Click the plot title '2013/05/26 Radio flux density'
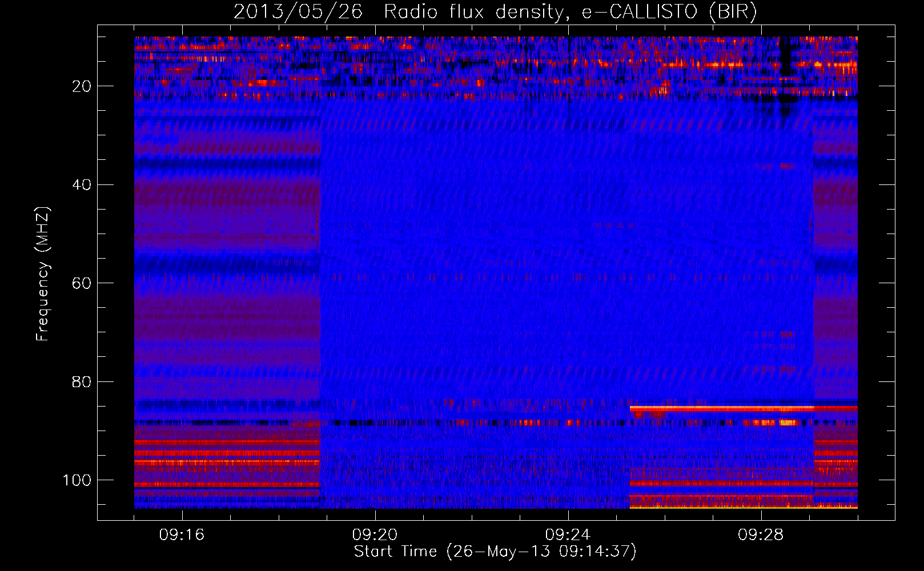This screenshot has height=571, width=924. pyautogui.click(x=398, y=12)
